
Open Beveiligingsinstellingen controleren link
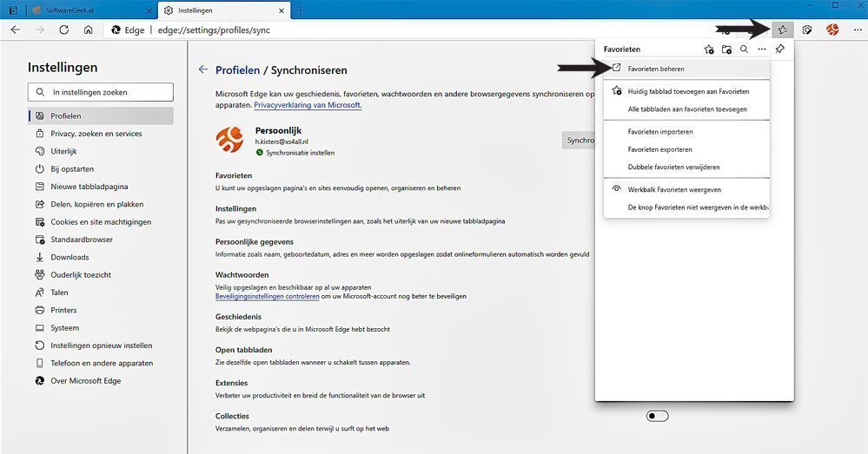(x=267, y=296)
